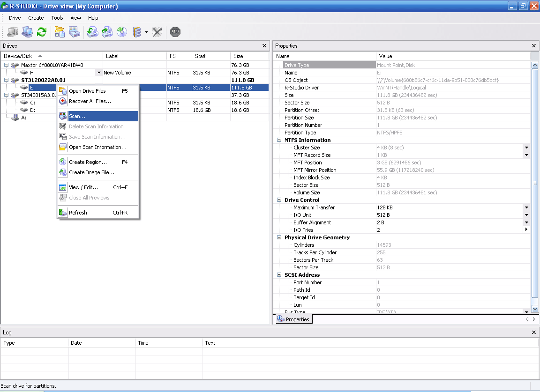This screenshot has height=392, width=540.
Task: Select the A: floppy drive row
Action: click(135, 118)
